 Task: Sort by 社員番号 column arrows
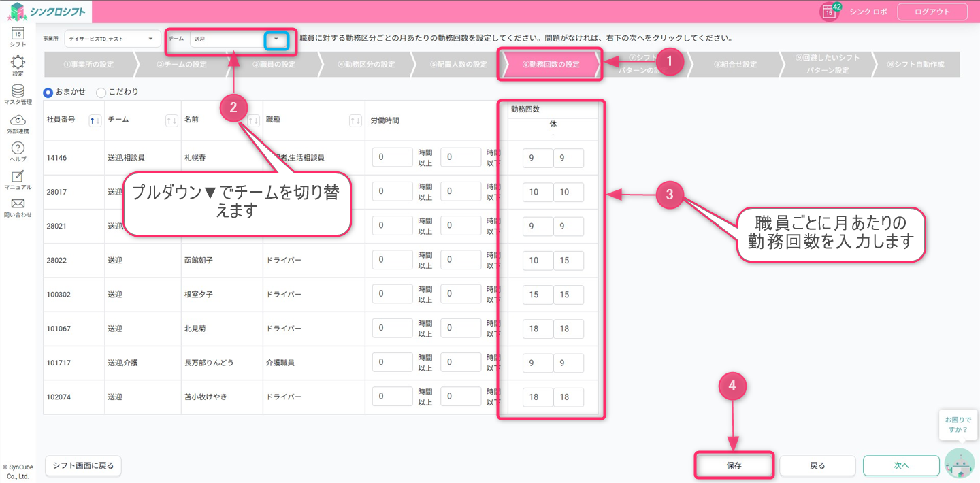point(95,120)
